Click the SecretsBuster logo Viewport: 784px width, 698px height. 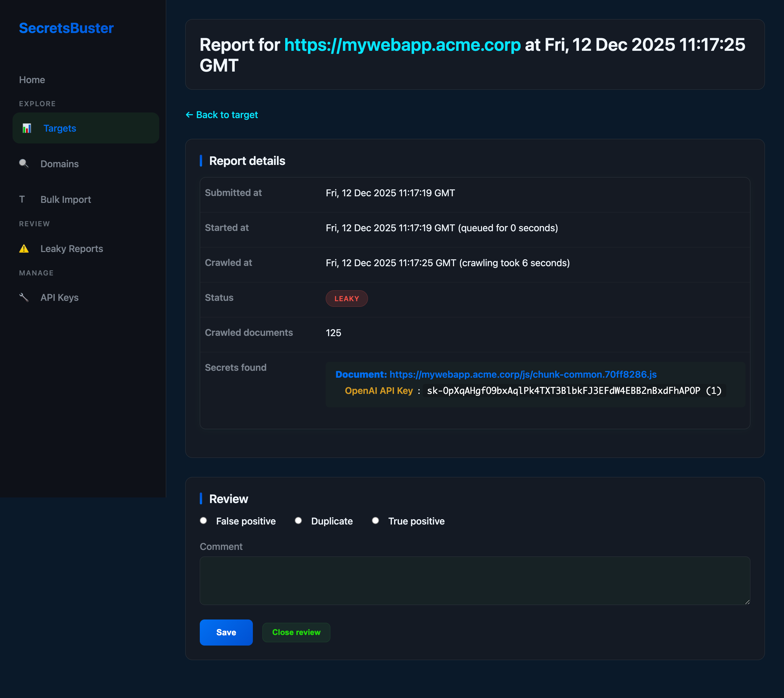pyautogui.click(x=66, y=28)
